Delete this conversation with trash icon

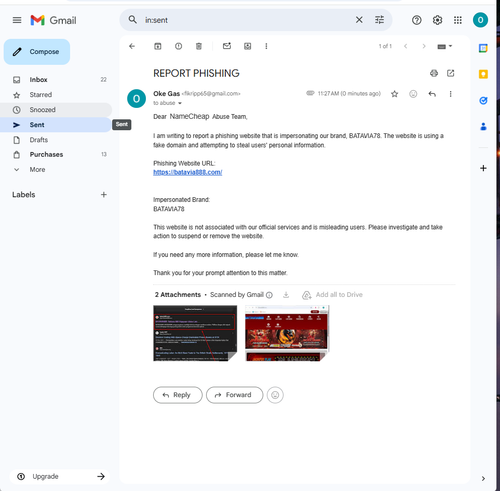(199, 46)
